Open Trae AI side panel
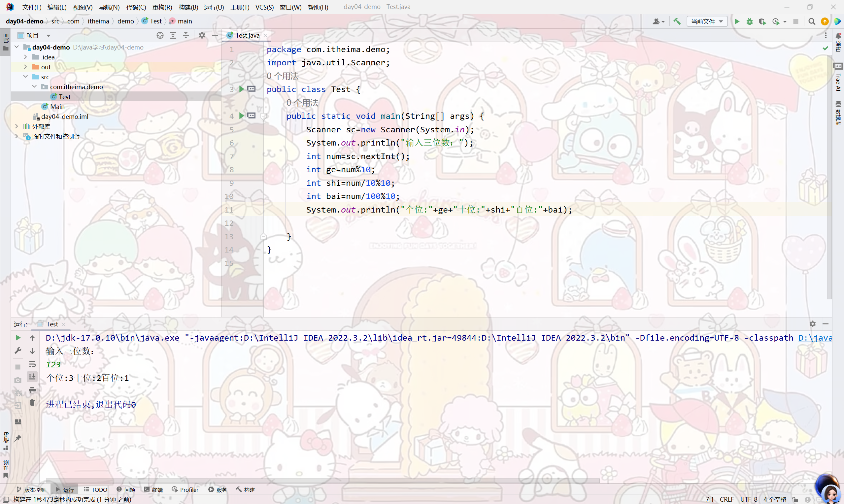This screenshot has width=844, height=504. [838, 77]
